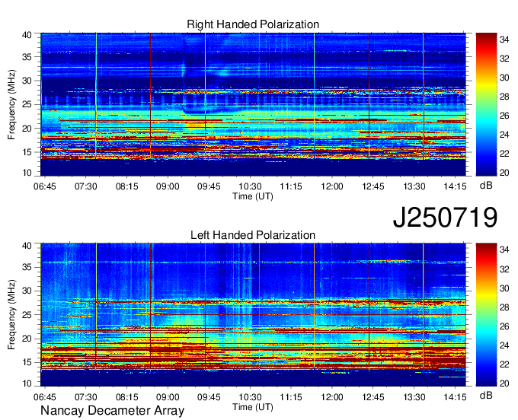Click the right-handed polarization spectrogram image
This screenshot has width=518, height=420.
tap(254, 104)
